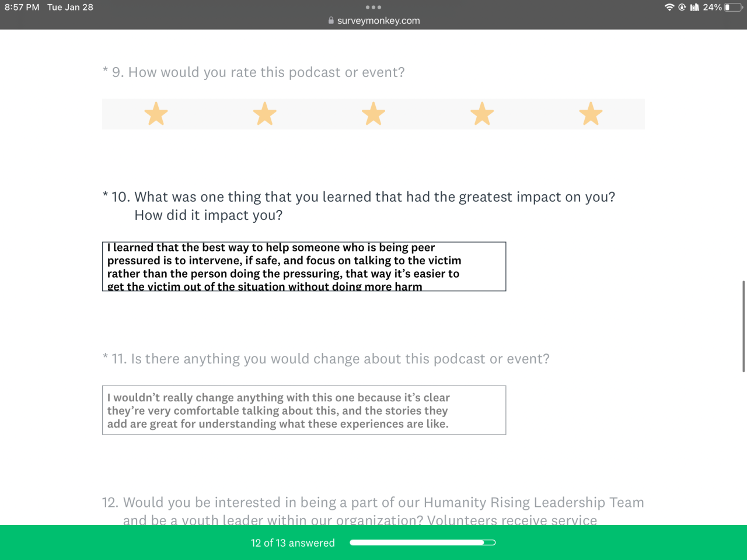Tap the battery indicator icon
This screenshot has width=747, height=560.
[733, 8]
